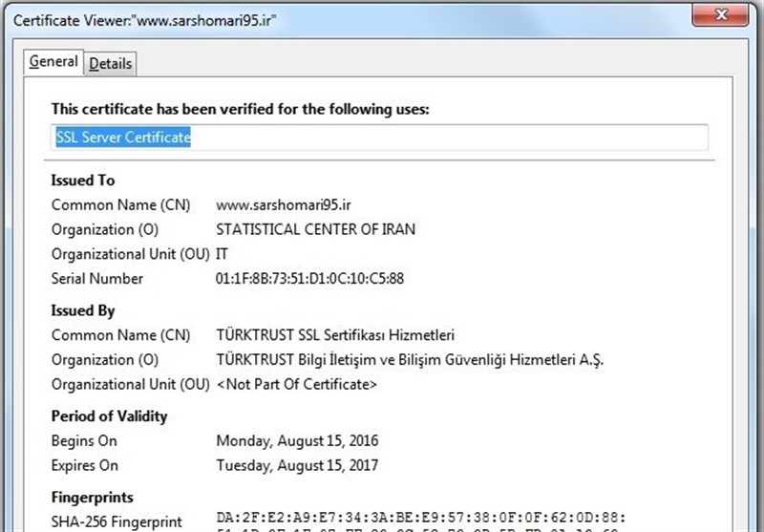Click the TÜRKTRUST Bilgi İletişim issuer organization
Screen dimensions: 764x532
(411, 360)
